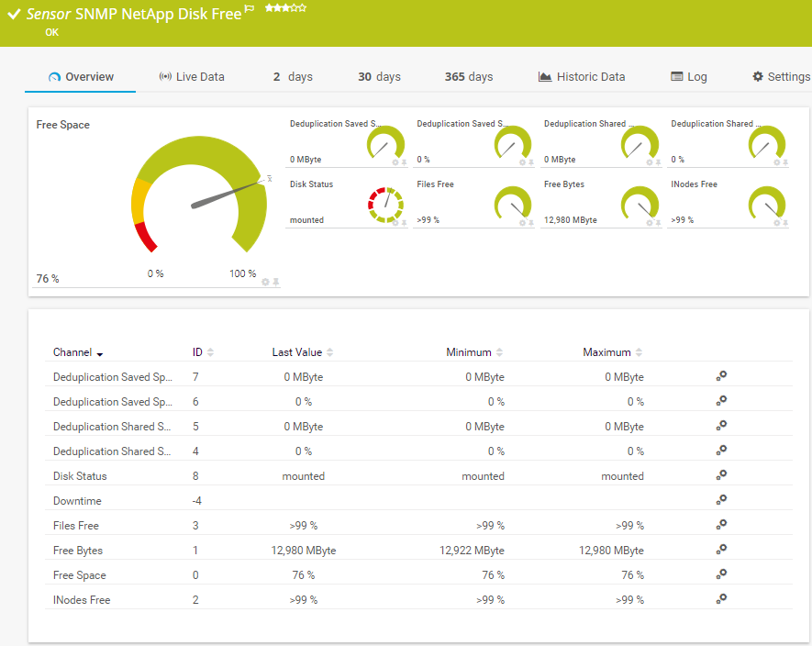
Task: Open channel settings icon for Free Bytes row
Action: (722, 550)
